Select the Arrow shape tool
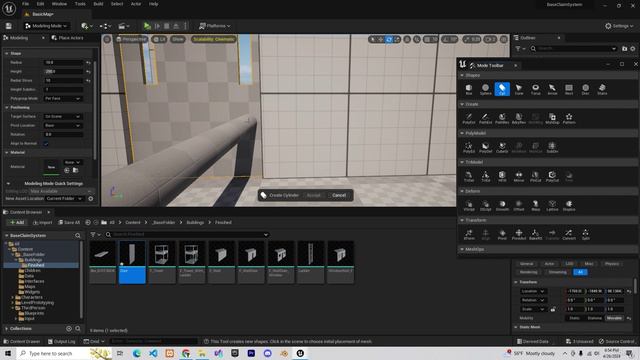The width and height of the screenshot is (640, 360). (552, 89)
